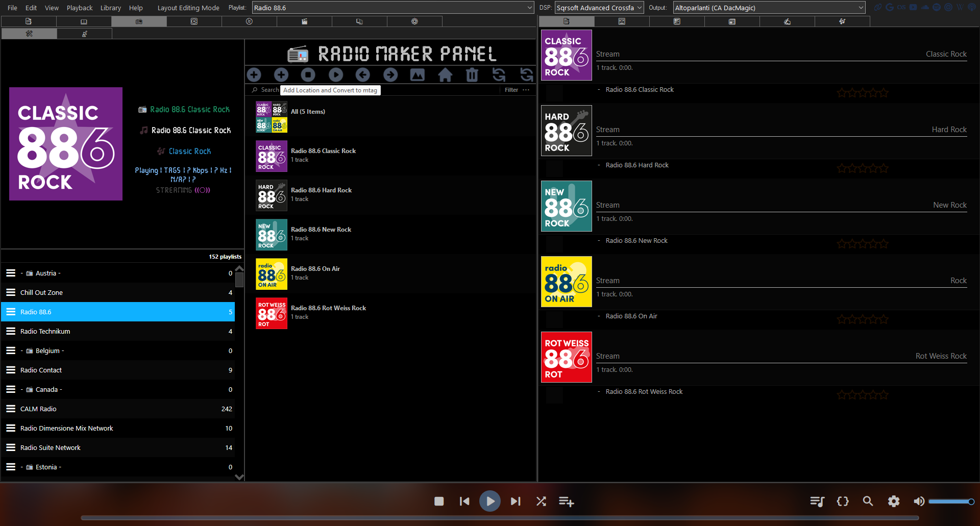The image size is (980, 526).
Task: Click the Radio Technikum hamburger handle icon
Action: 11,332
